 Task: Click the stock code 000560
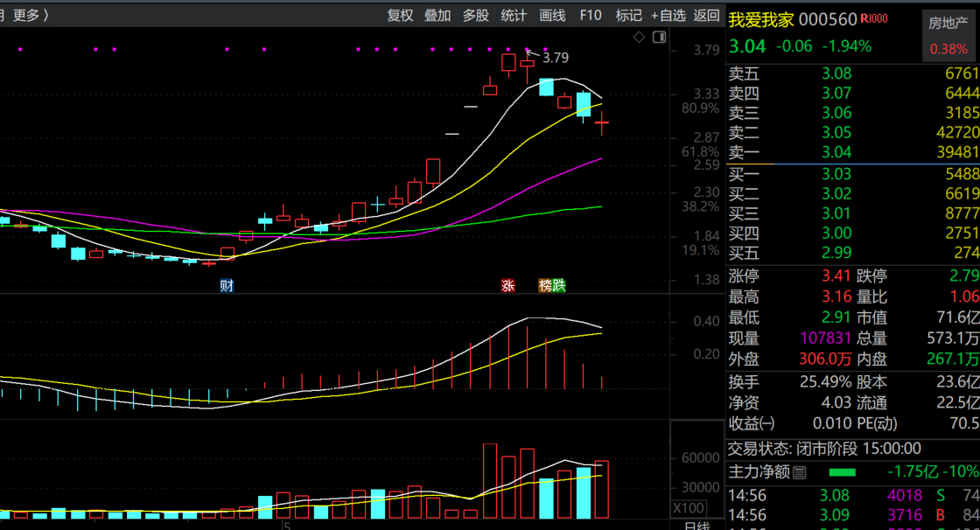click(828, 19)
